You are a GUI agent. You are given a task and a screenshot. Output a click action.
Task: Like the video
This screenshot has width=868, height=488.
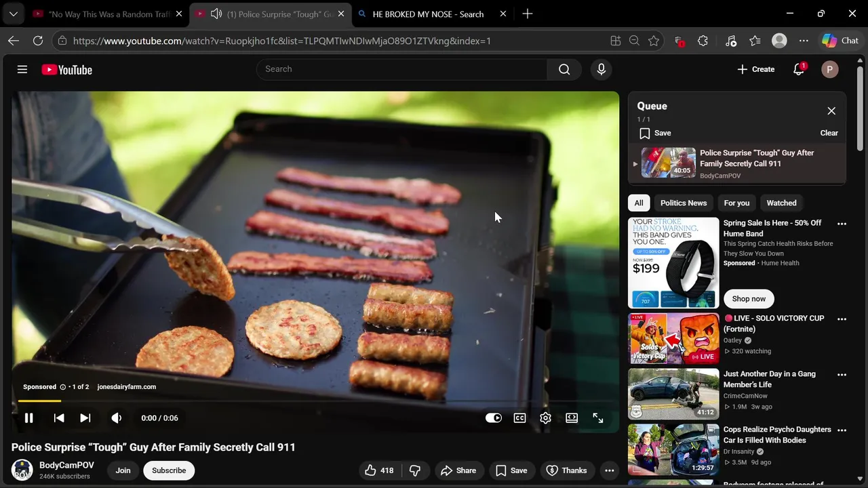(x=379, y=470)
